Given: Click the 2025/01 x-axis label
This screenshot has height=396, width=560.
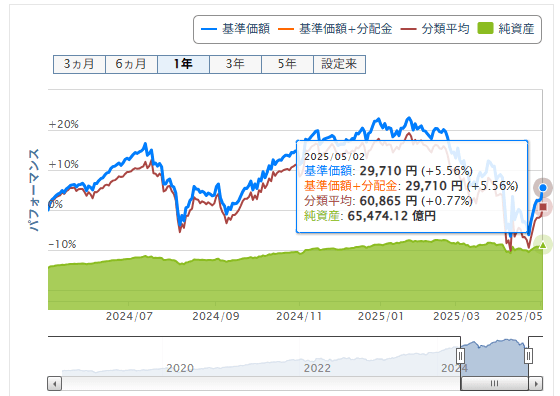Looking at the screenshot, I should click(381, 316).
